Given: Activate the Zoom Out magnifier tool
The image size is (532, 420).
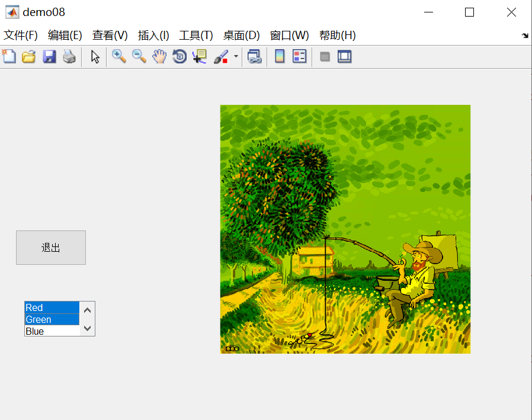Looking at the screenshot, I should (x=139, y=56).
